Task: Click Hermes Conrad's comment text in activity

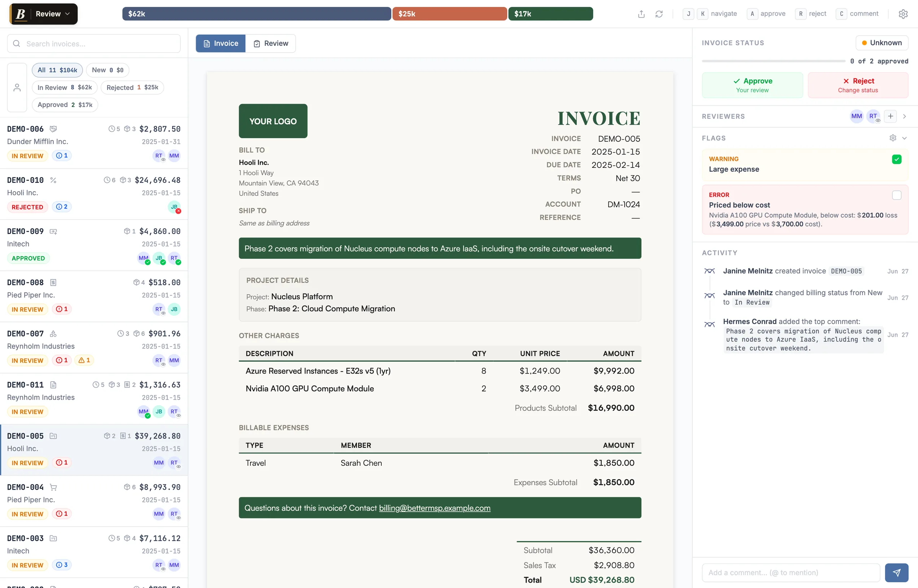Action: (803, 339)
